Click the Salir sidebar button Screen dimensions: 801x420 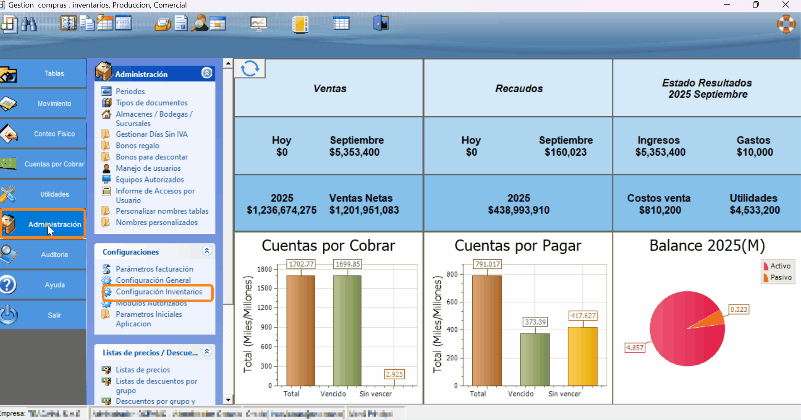(43, 314)
